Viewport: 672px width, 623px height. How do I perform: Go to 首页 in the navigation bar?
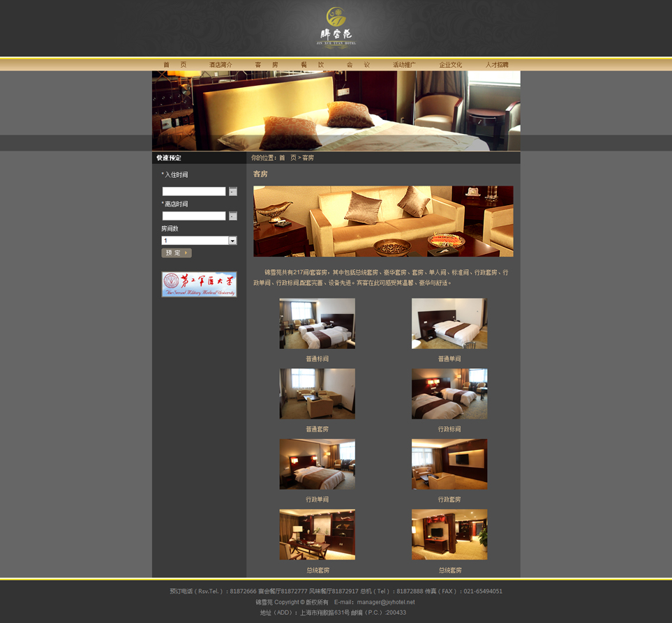click(x=175, y=65)
